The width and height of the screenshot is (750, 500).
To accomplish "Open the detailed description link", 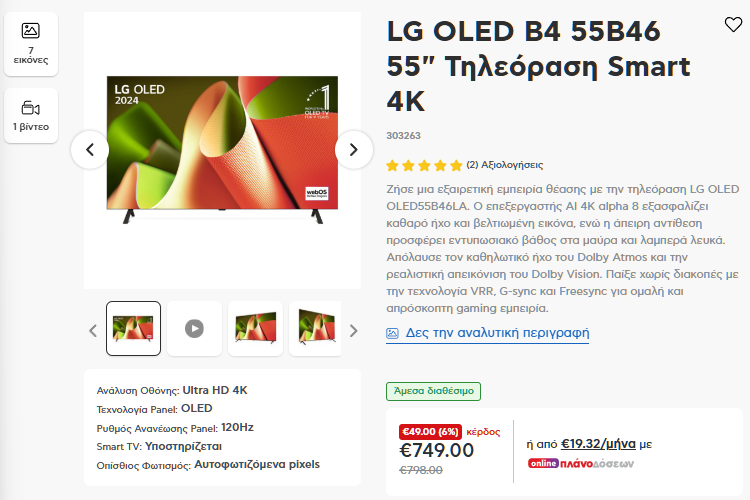I will [496, 333].
